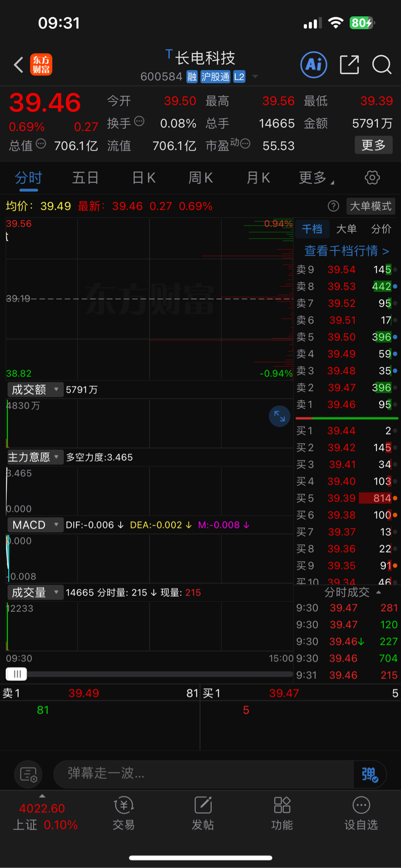Switch to the 日K tab
This screenshot has height=868, width=401.
click(144, 178)
